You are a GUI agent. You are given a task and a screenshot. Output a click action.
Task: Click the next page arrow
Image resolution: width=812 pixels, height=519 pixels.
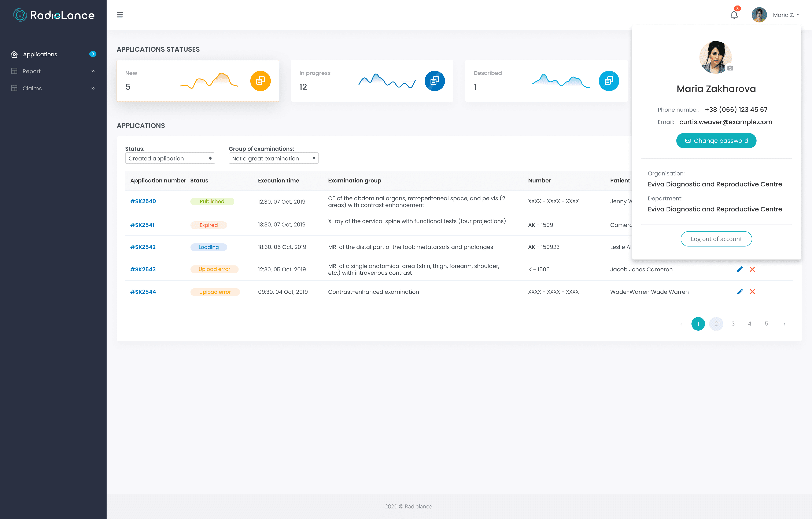[x=785, y=324]
